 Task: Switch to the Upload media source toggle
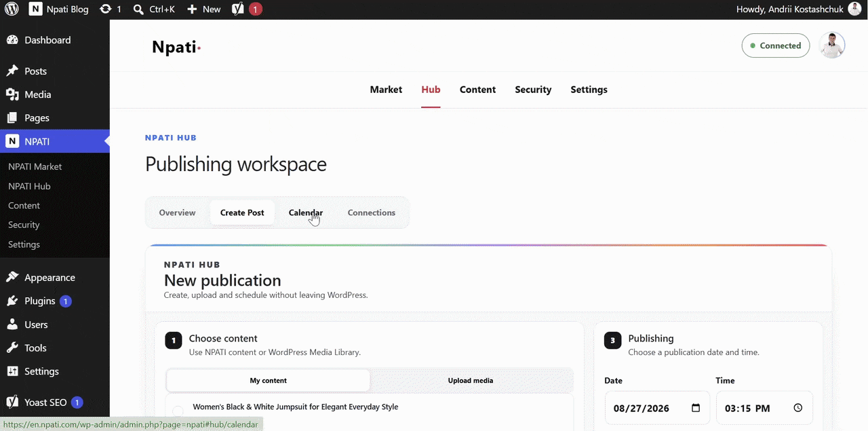coord(471,381)
